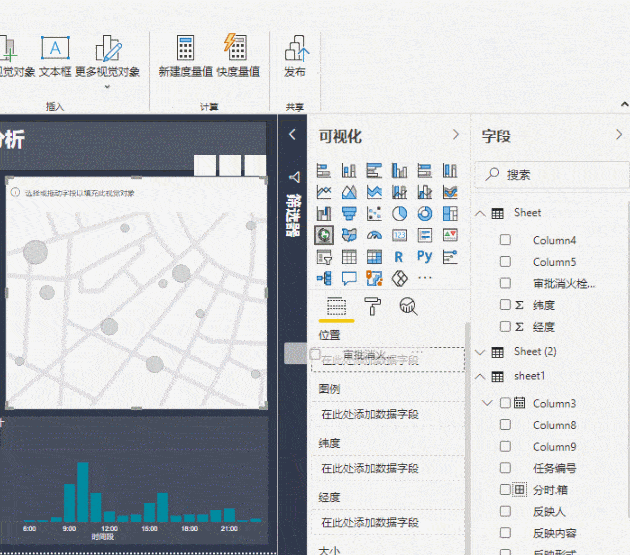Select the waterfall chart visual
Screen dimensions: 630x555
click(x=324, y=214)
